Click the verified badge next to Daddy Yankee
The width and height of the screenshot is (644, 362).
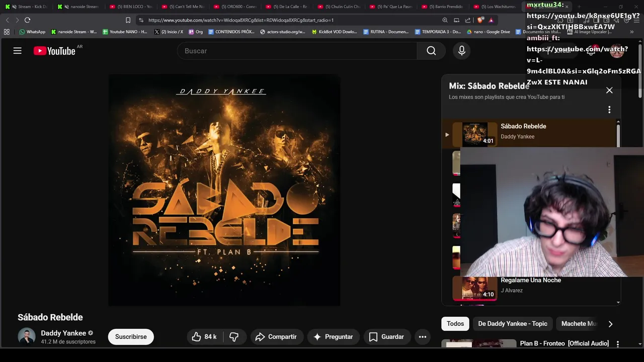[91, 333]
